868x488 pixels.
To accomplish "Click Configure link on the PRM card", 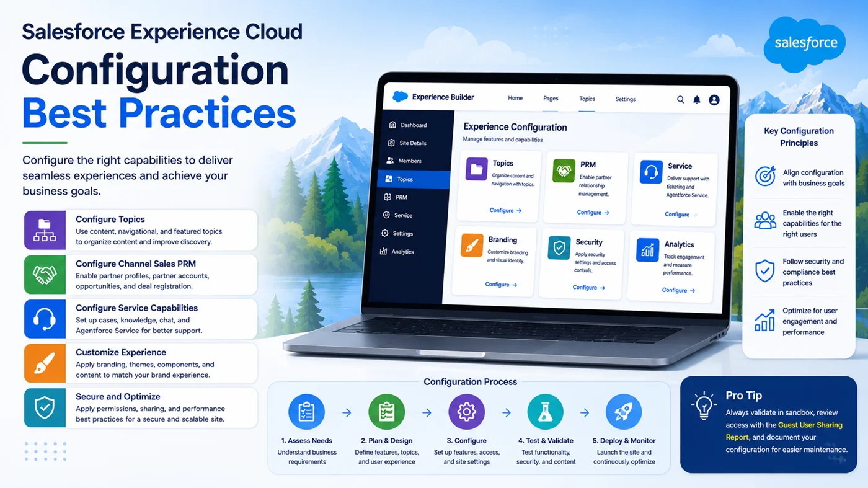I will tap(593, 213).
